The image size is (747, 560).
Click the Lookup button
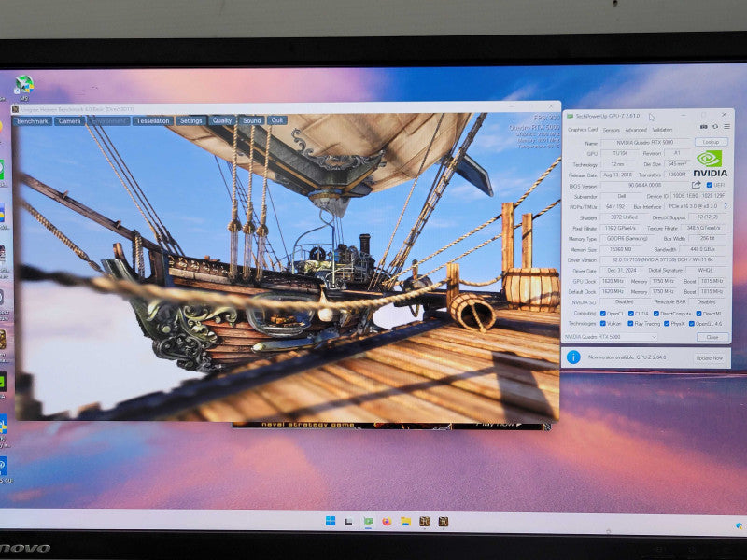711,142
